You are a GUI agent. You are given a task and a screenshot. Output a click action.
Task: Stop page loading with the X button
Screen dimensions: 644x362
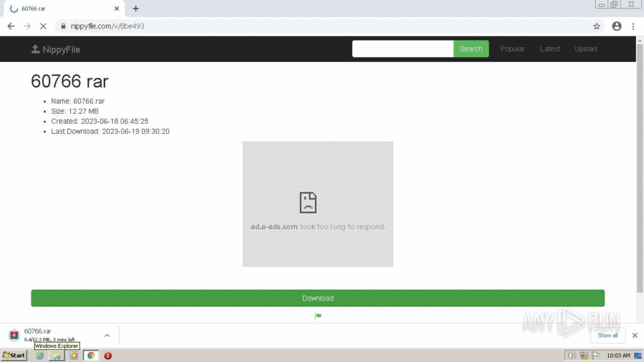pyautogui.click(x=43, y=26)
